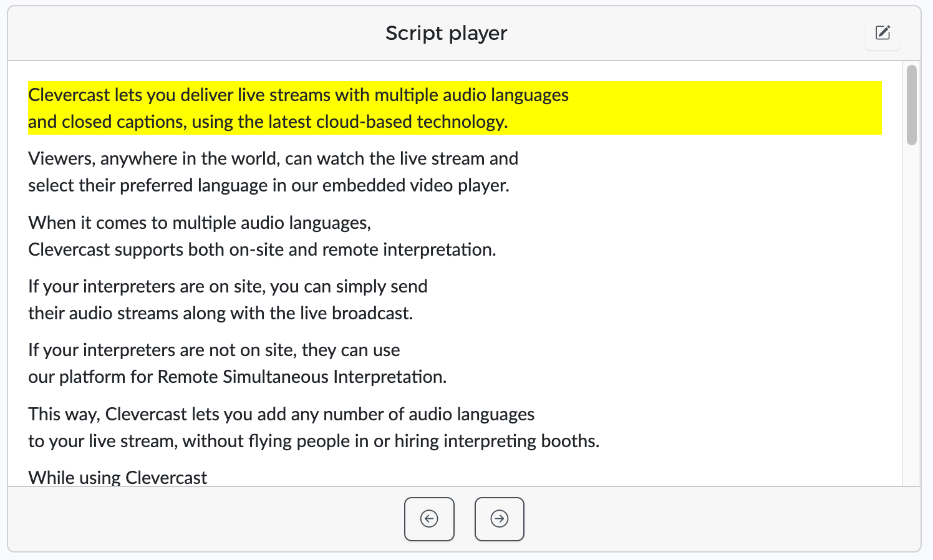Advance to the next script line arrow
The image size is (933, 560).
[x=500, y=519]
